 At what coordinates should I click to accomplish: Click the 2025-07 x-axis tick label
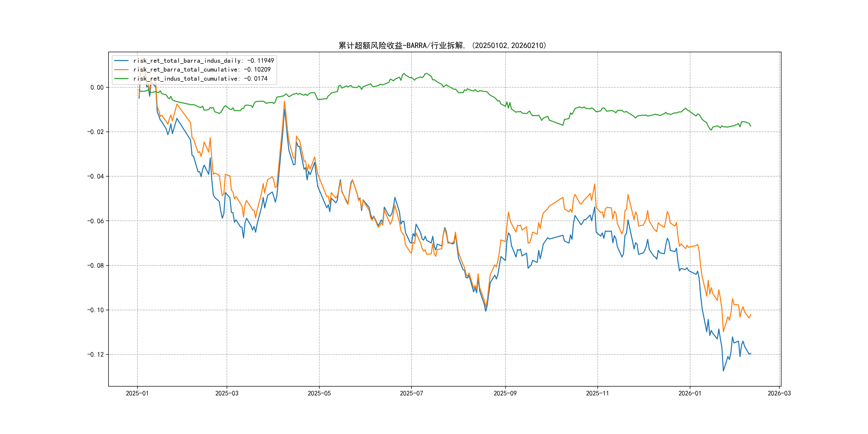point(411,393)
